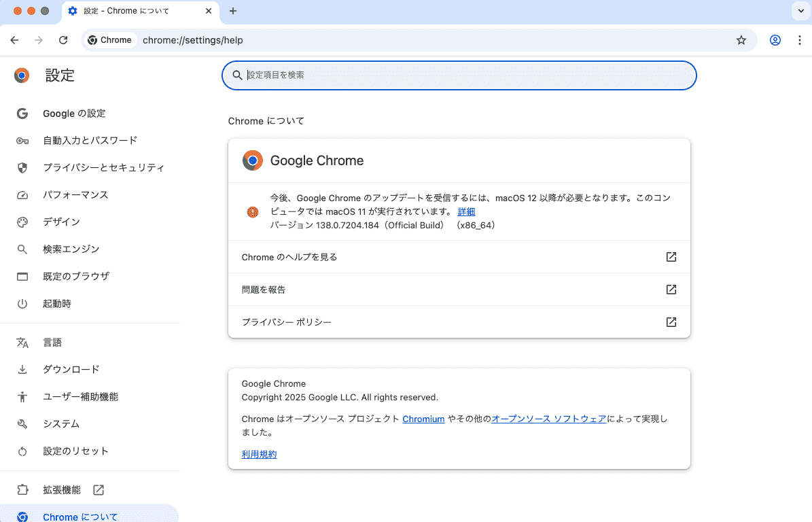Click the Chrome logo beside 設定 heading
This screenshot has width=812, height=522.
[22, 75]
